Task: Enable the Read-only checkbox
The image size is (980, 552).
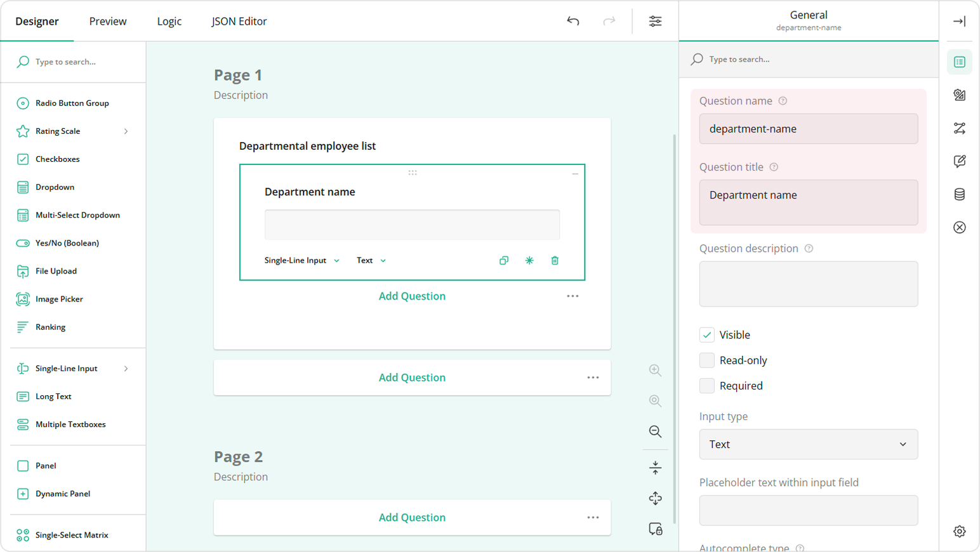Action: (x=706, y=360)
